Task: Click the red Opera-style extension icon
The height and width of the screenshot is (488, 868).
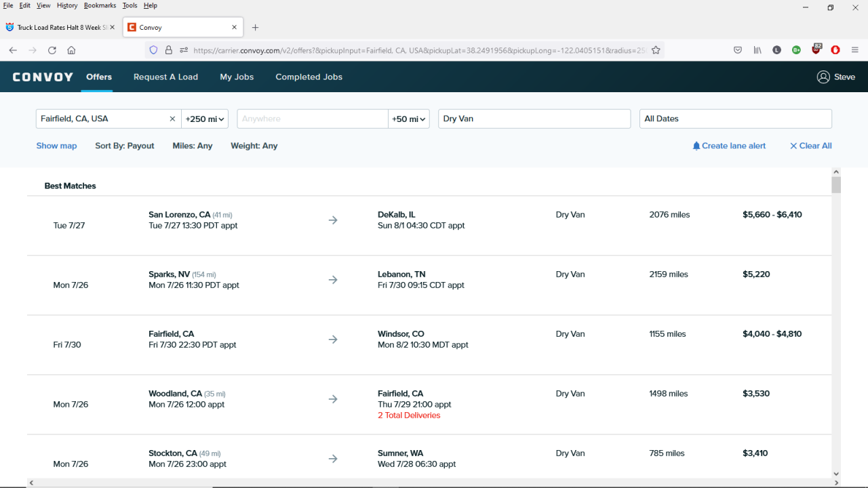Action: (x=835, y=50)
